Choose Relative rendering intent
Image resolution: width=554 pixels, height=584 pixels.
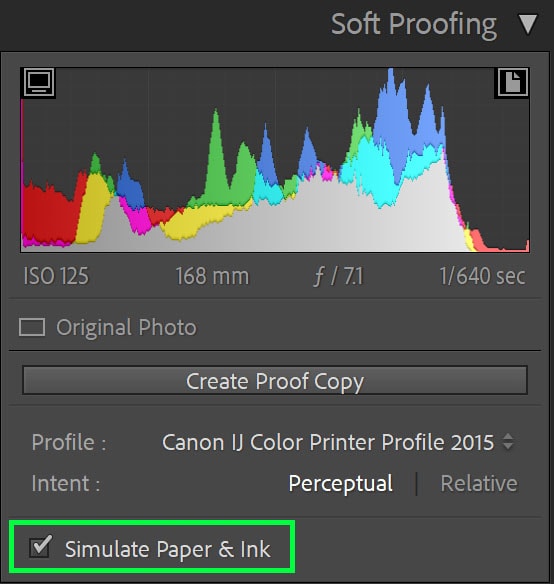pos(479,483)
